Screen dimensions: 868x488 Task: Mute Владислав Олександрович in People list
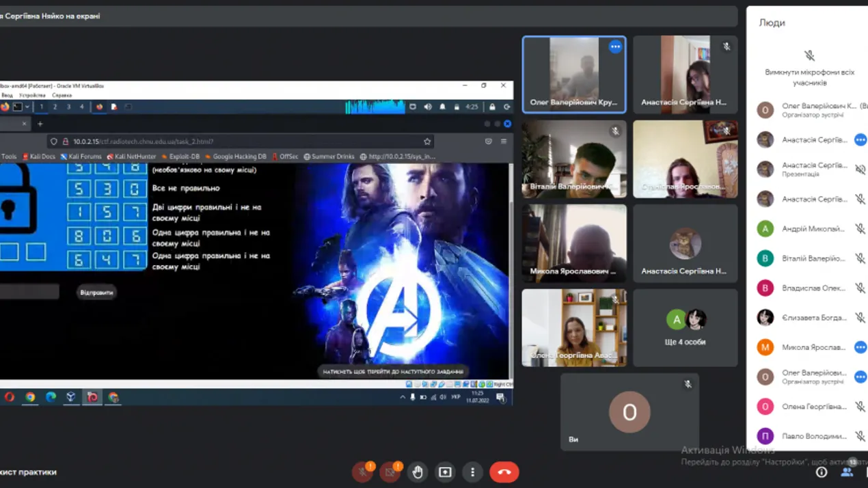(x=860, y=288)
